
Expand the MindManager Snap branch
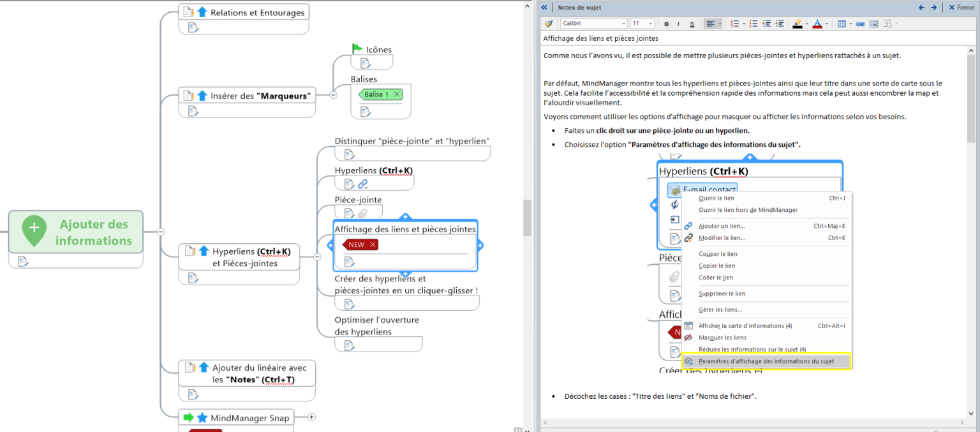(311, 417)
